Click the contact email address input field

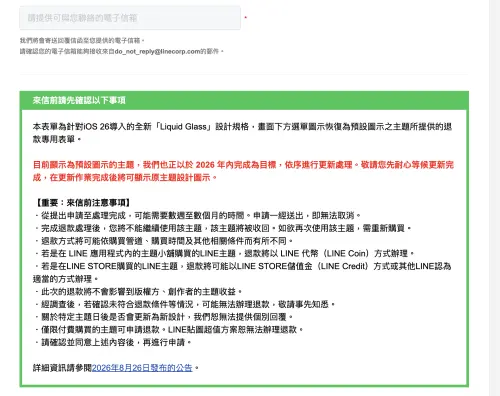pos(130,18)
